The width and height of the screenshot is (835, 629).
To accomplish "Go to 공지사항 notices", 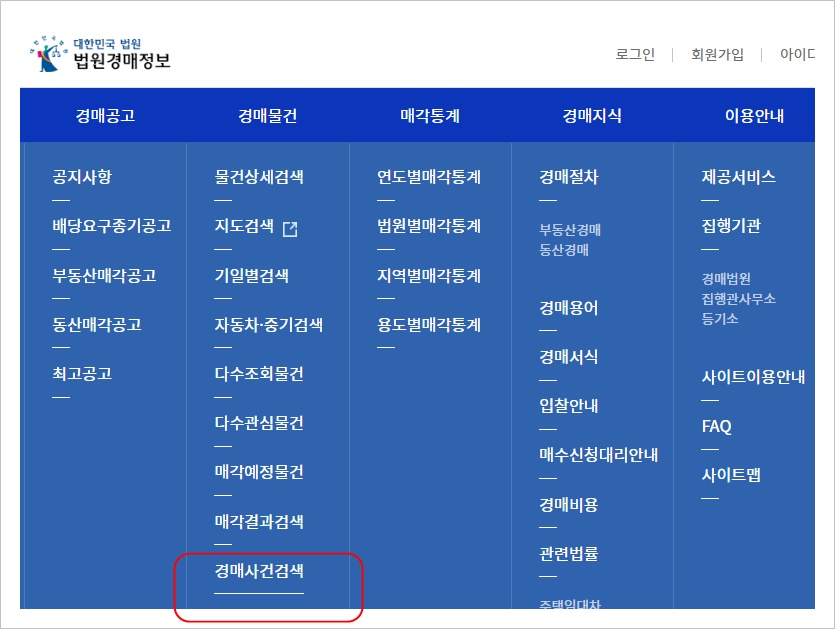I will 82,177.
